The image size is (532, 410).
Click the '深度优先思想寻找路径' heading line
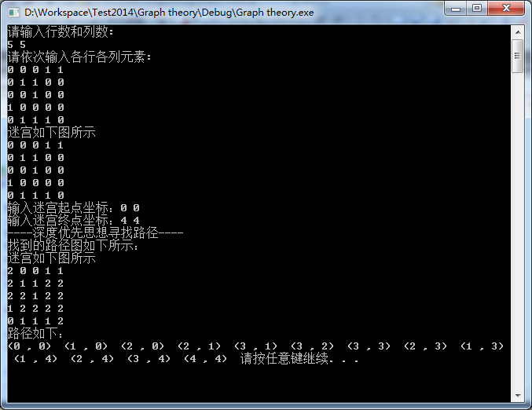coord(95,233)
